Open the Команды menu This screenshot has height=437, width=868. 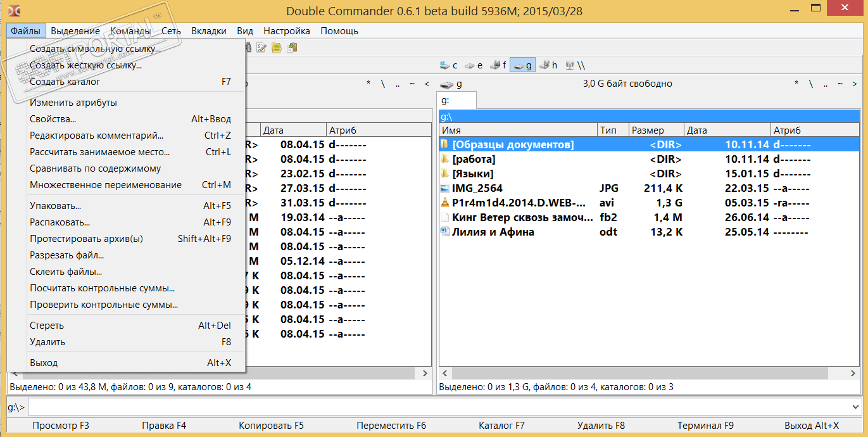(130, 30)
